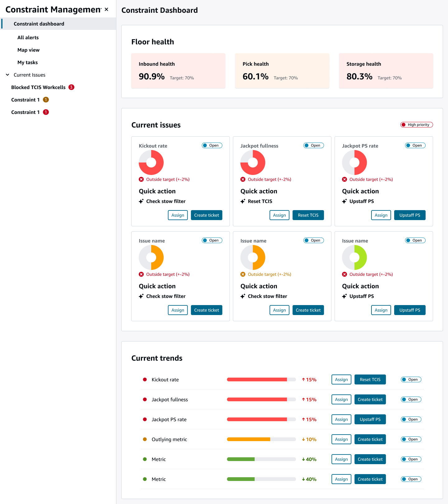The width and height of the screenshot is (448, 504).
Task: Click Upstaff PS button in Jackpot PS rate card
Action: coord(410,215)
